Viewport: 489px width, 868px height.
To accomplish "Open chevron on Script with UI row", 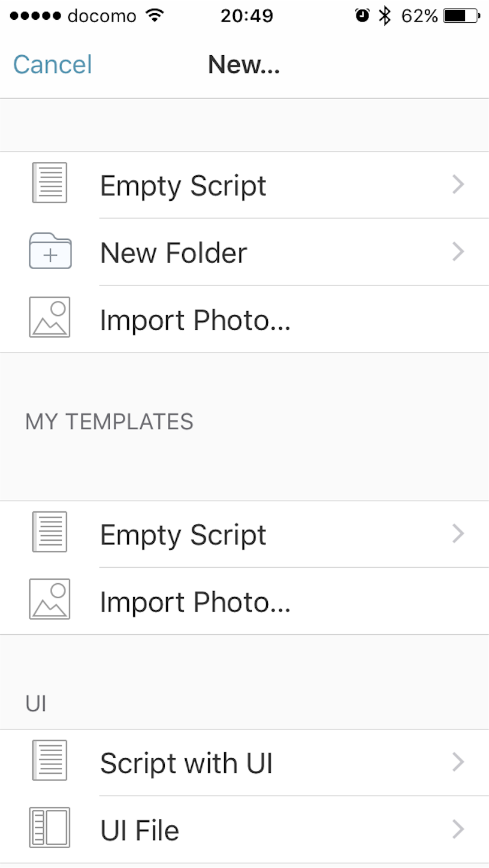I will click(x=458, y=762).
